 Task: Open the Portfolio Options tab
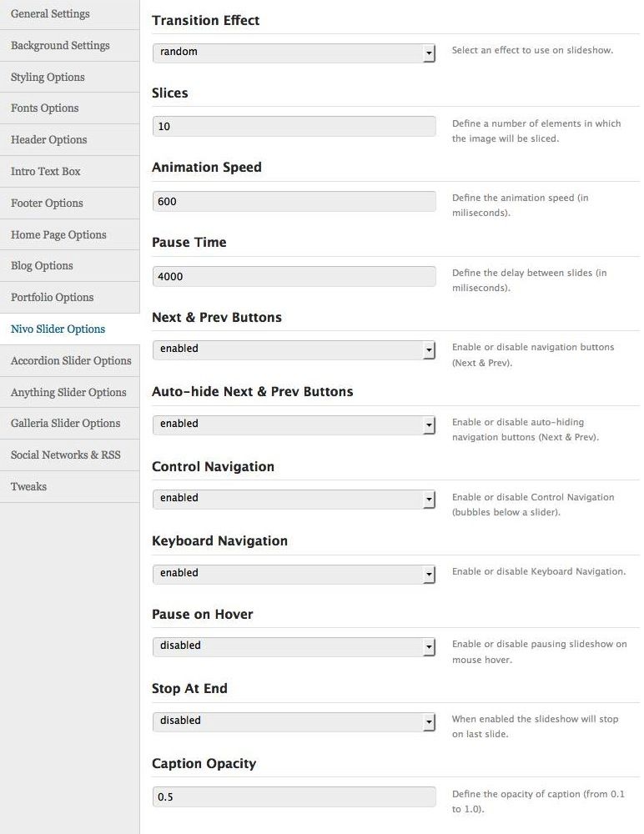click(52, 298)
